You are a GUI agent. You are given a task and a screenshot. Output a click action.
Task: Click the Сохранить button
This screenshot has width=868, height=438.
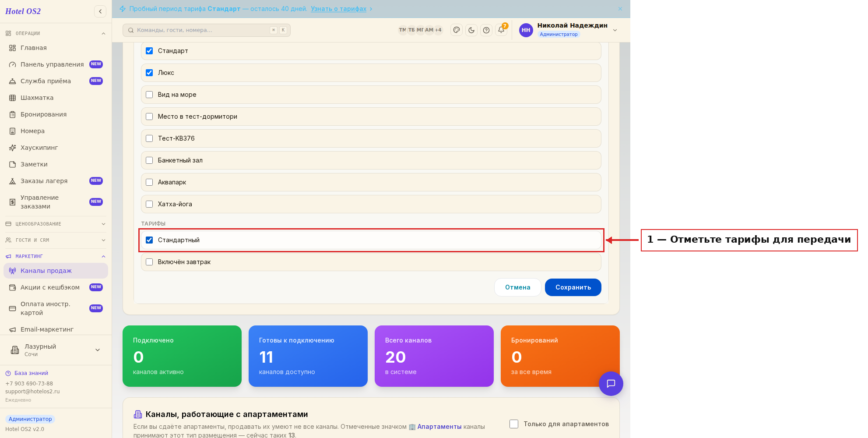point(573,287)
